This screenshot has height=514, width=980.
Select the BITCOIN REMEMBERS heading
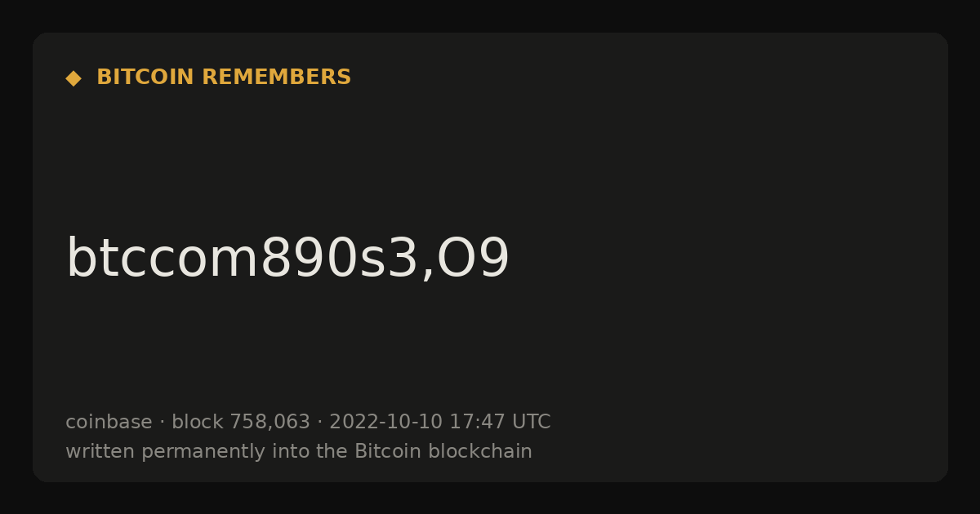(x=224, y=78)
